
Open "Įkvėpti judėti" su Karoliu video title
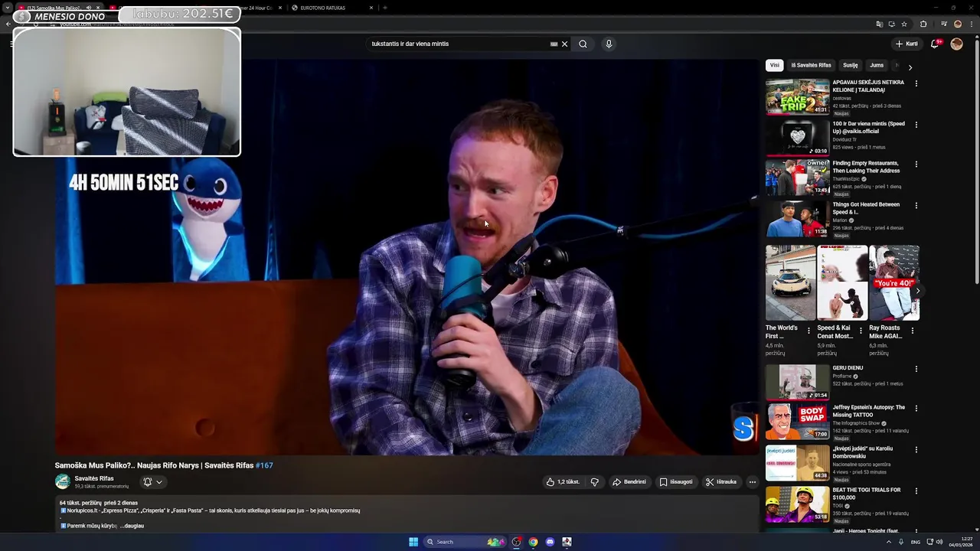coord(863,452)
